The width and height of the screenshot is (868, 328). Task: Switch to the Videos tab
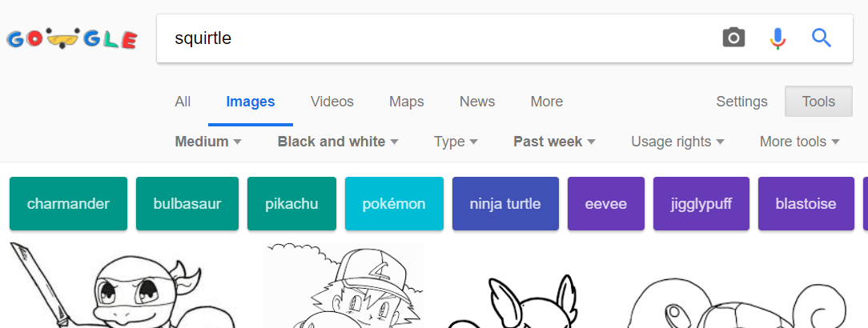(332, 102)
